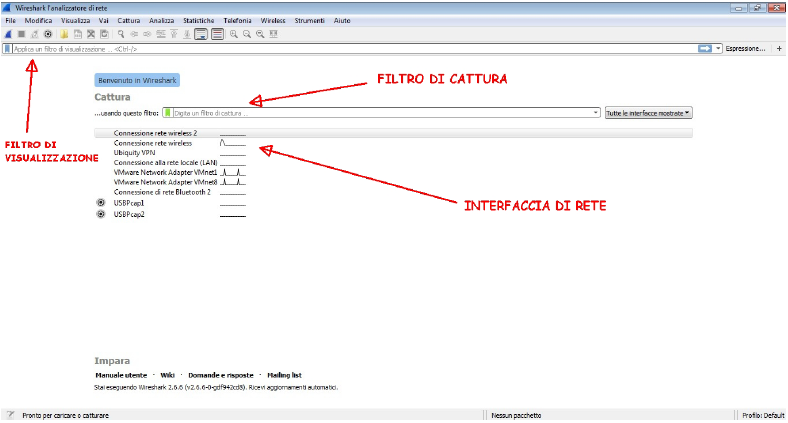Click into the capture filter input field

click(x=382, y=113)
